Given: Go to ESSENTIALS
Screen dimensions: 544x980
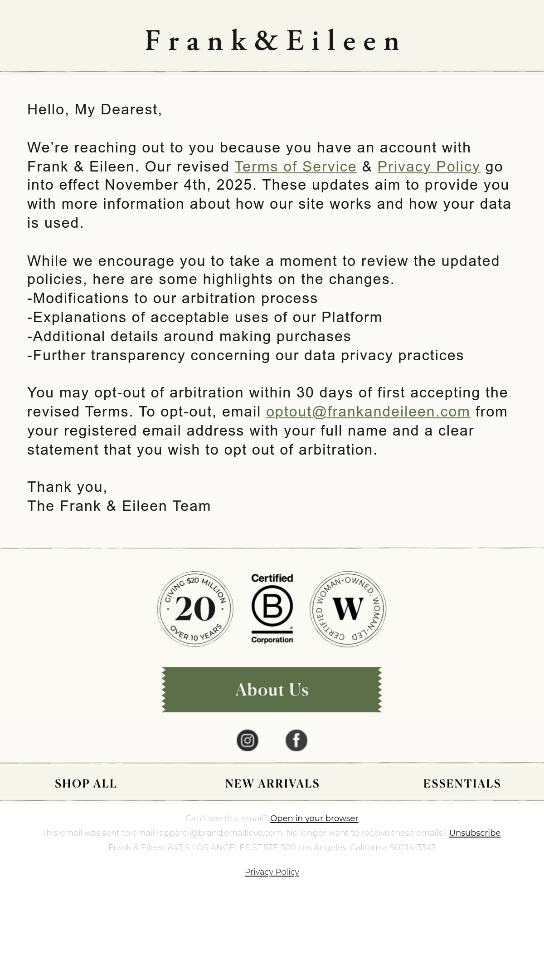Looking at the screenshot, I should (x=462, y=784).
